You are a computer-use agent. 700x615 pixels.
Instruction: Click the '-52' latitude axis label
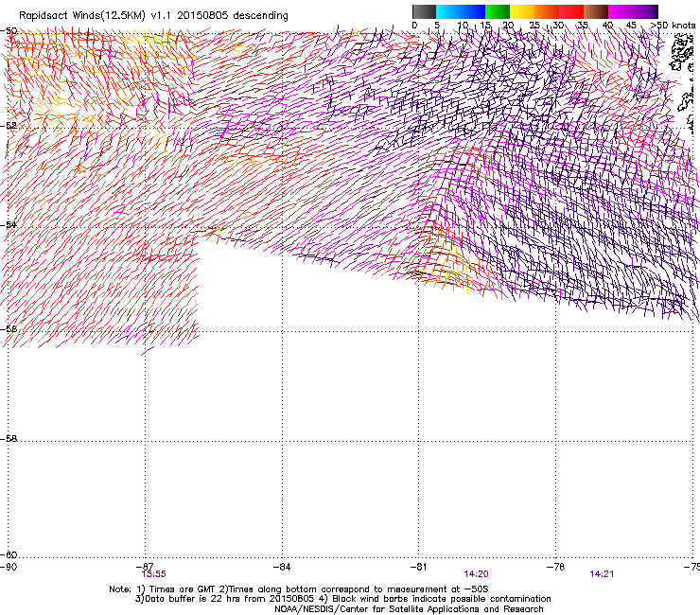point(9,126)
